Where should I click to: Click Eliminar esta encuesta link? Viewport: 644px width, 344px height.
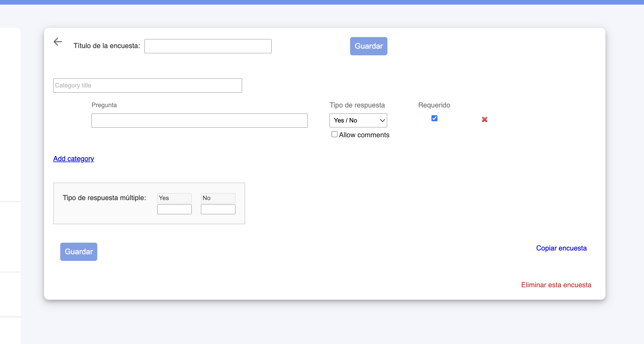[556, 285]
